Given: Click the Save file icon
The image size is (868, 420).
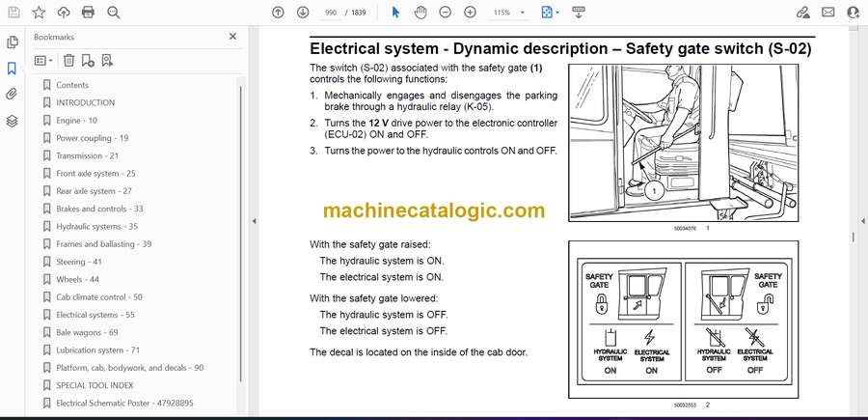Looking at the screenshot, I should pos(14,13).
